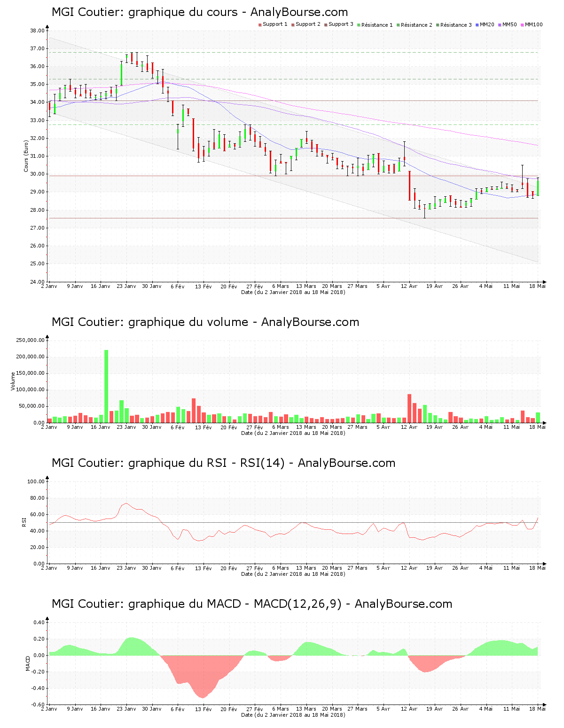Screen dimensions: 564x728
Task: Click the 20.00 RSI axis value
Action: click(37, 547)
